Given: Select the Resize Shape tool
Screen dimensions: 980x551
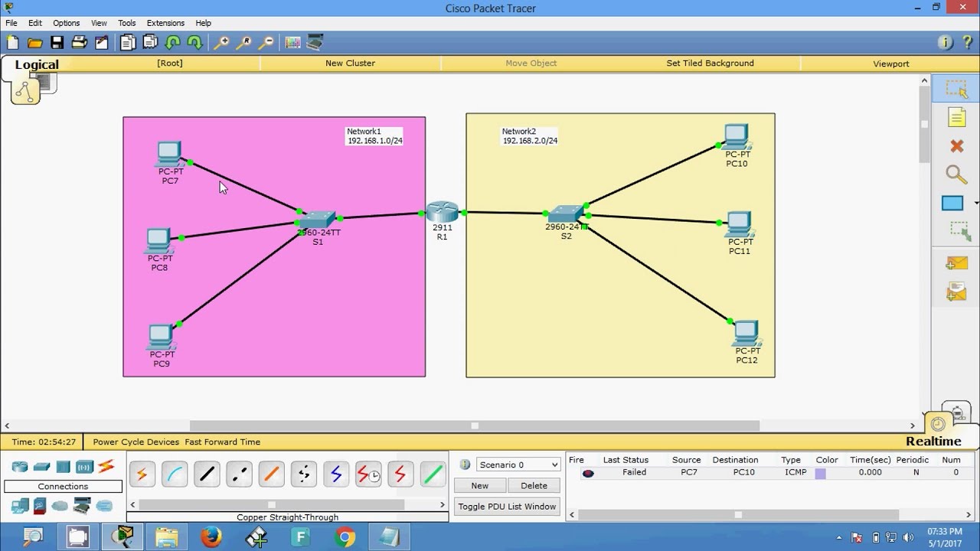Looking at the screenshot, I should pos(959,230).
